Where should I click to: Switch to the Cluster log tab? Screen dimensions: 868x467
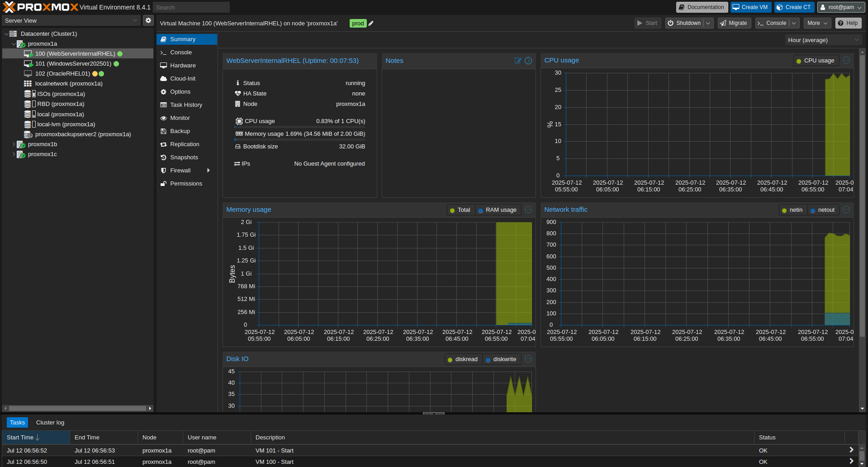pyautogui.click(x=50, y=423)
